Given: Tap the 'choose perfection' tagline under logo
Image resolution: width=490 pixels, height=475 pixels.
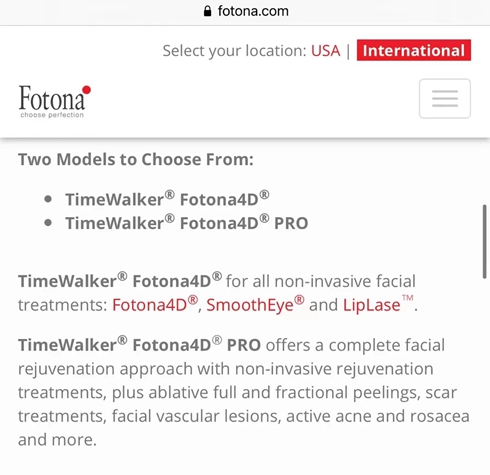Looking at the screenshot, I should coord(52,115).
